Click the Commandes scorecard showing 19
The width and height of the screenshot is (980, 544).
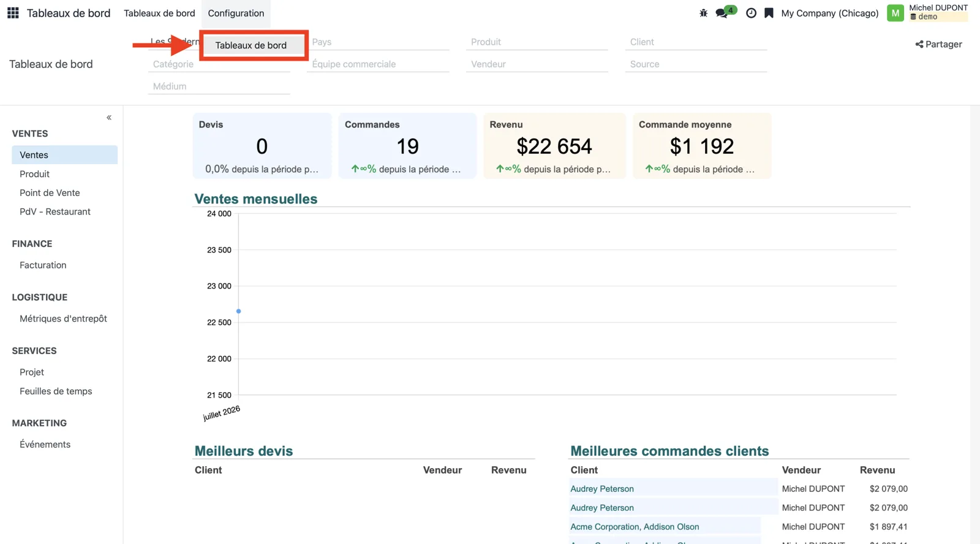pyautogui.click(x=407, y=146)
